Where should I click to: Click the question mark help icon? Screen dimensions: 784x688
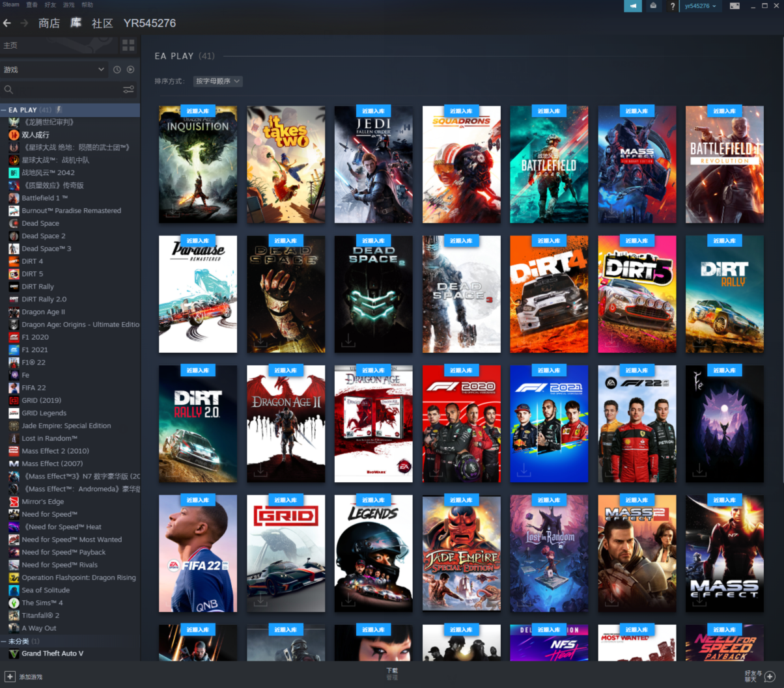pos(672,6)
